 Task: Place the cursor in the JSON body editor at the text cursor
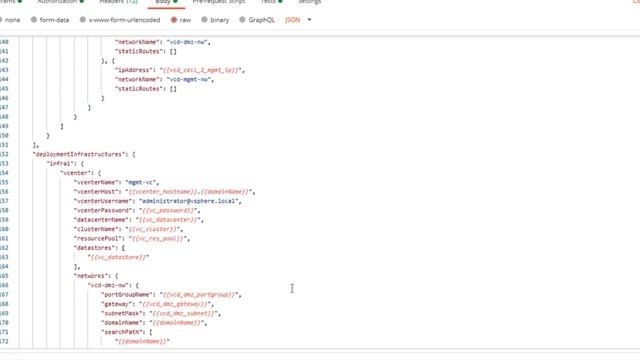tap(292, 289)
